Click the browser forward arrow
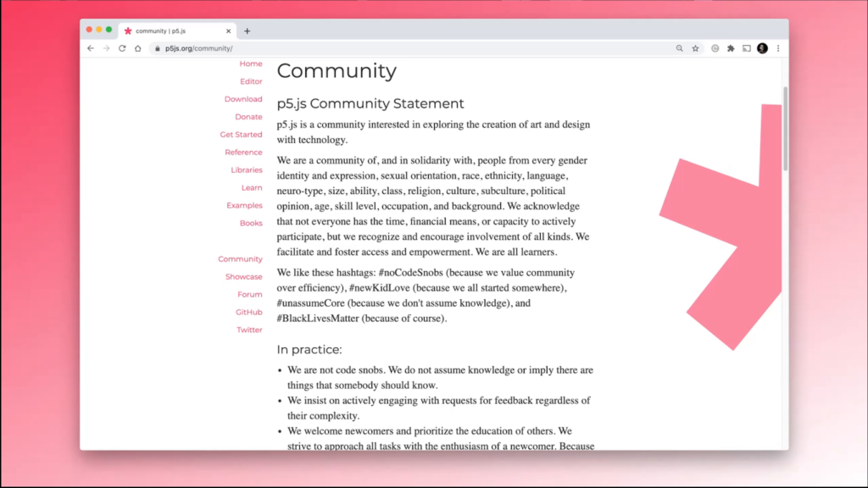 coord(106,48)
